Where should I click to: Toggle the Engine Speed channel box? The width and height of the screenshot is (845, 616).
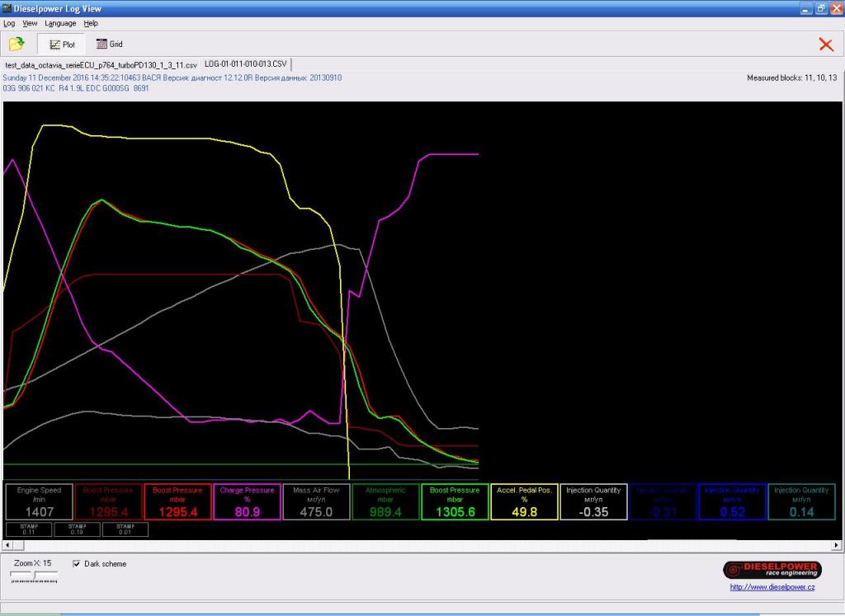coord(40,502)
